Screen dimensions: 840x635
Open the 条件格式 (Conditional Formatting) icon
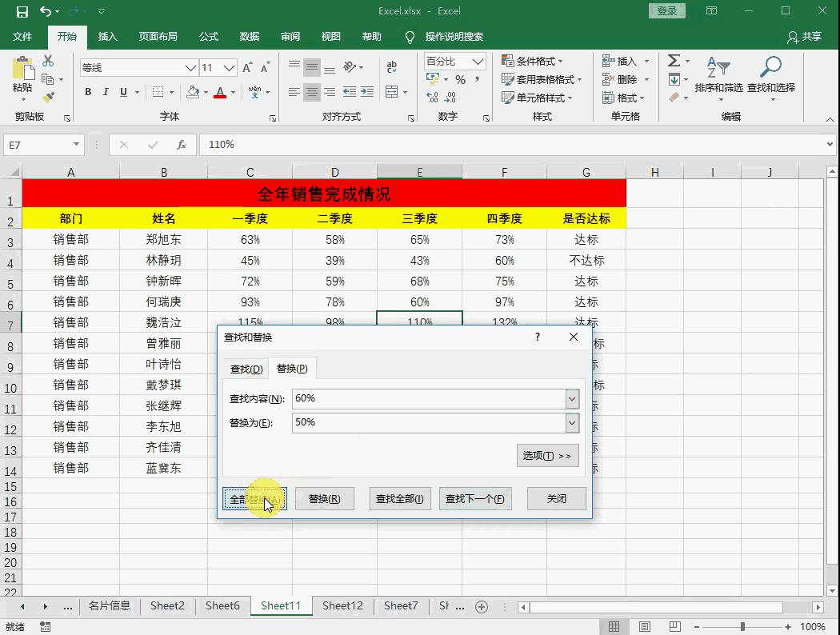pyautogui.click(x=529, y=61)
